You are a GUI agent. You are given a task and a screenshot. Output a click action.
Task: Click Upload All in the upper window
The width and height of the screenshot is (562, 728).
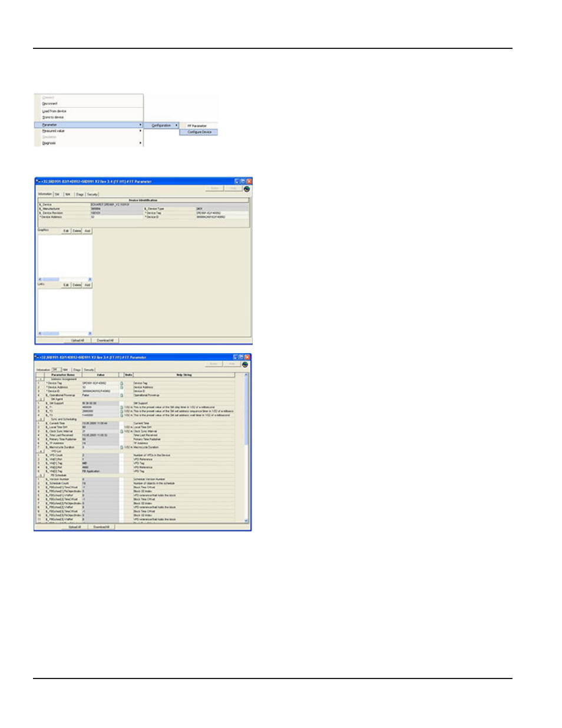[78, 341]
